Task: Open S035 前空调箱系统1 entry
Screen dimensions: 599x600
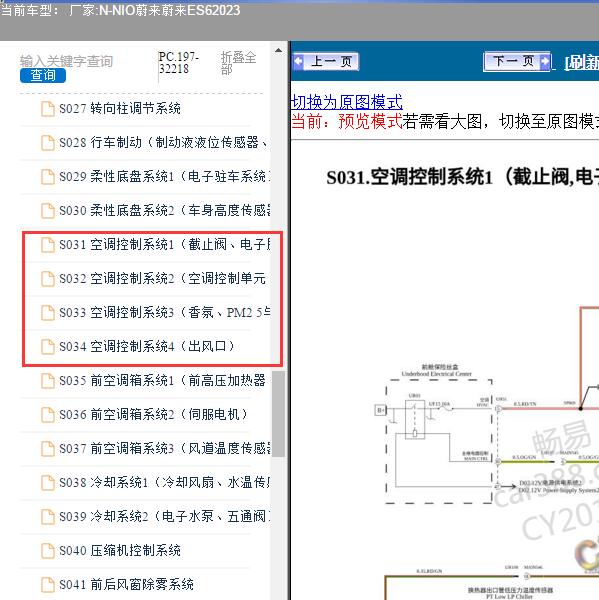Action: (x=162, y=381)
